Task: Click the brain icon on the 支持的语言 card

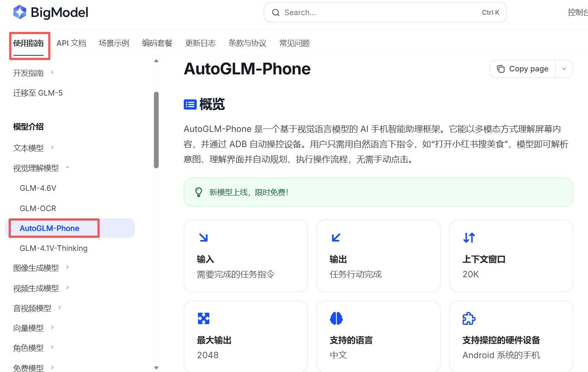Action: [x=336, y=318]
